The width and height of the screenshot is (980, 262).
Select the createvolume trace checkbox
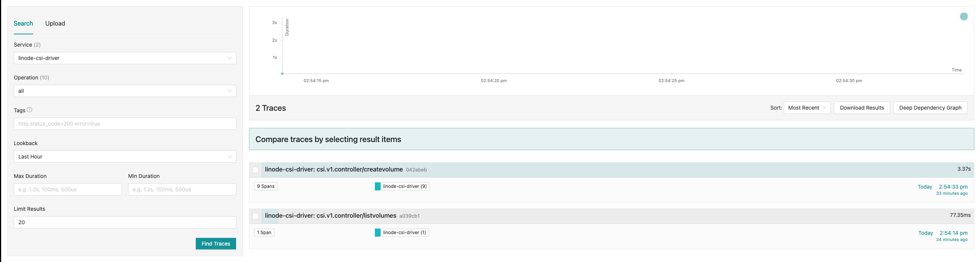pos(256,170)
